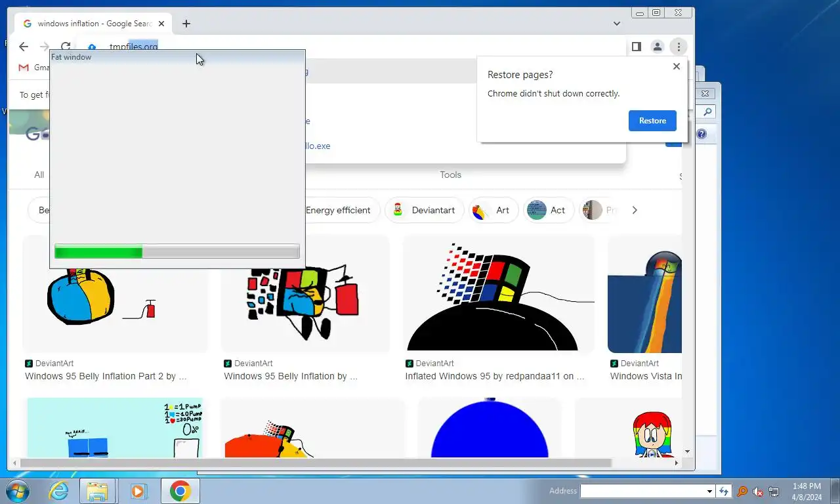Switch to Chrome from the taskbar
Viewport: 840px width, 504px height.
click(180, 491)
